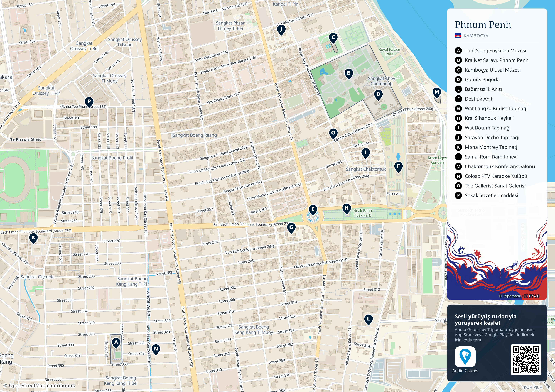Click the Sangkat Phsar Thmey Ti Bei label

pyautogui.click(x=230, y=26)
